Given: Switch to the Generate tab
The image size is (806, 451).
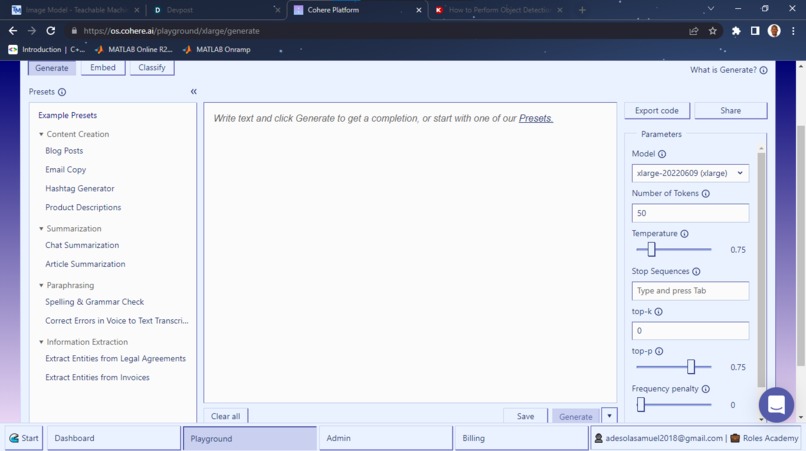Looking at the screenshot, I should [x=51, y=68].
